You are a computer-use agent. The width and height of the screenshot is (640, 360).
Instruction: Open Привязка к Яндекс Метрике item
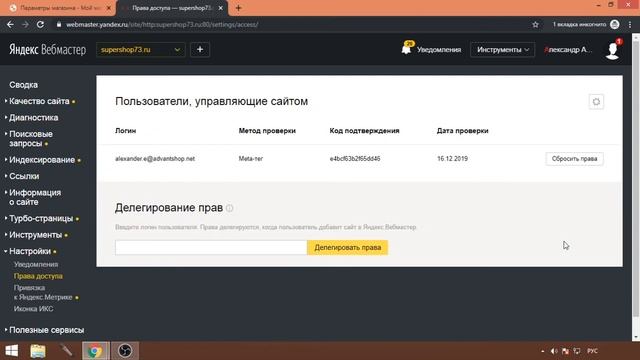coord(43,293)
